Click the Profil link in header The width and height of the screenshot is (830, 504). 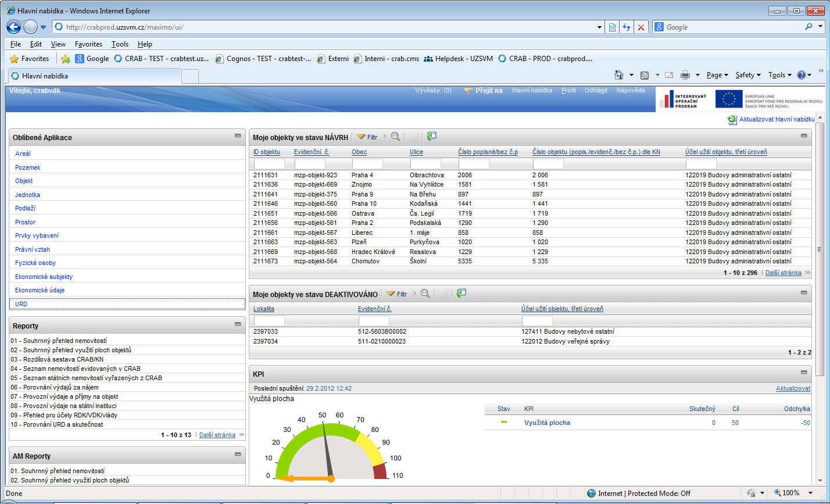pyautogui.click(x=568, y=91)
